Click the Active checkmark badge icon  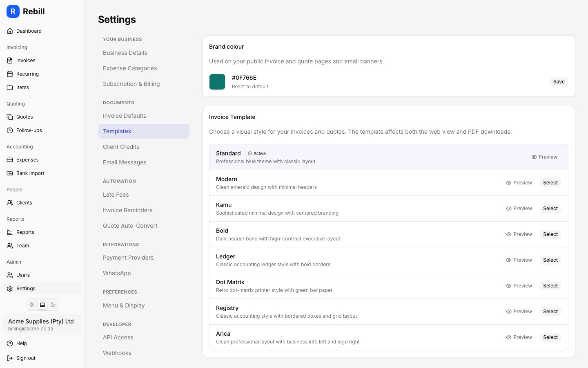[x=250, y=153]
